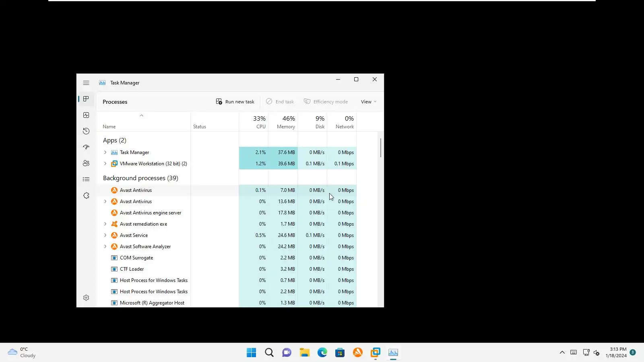Image resolution: width=644 pixels, height=362 pixels.
Task: Open the Task Manager hamburger navigation menu
Action: pyautogui.click(x=86, y=83)
